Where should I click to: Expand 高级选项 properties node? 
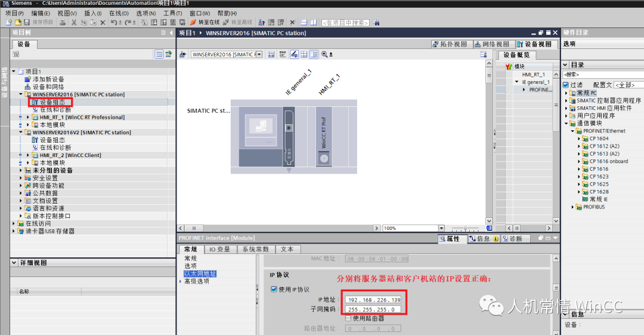coord(181,281)
